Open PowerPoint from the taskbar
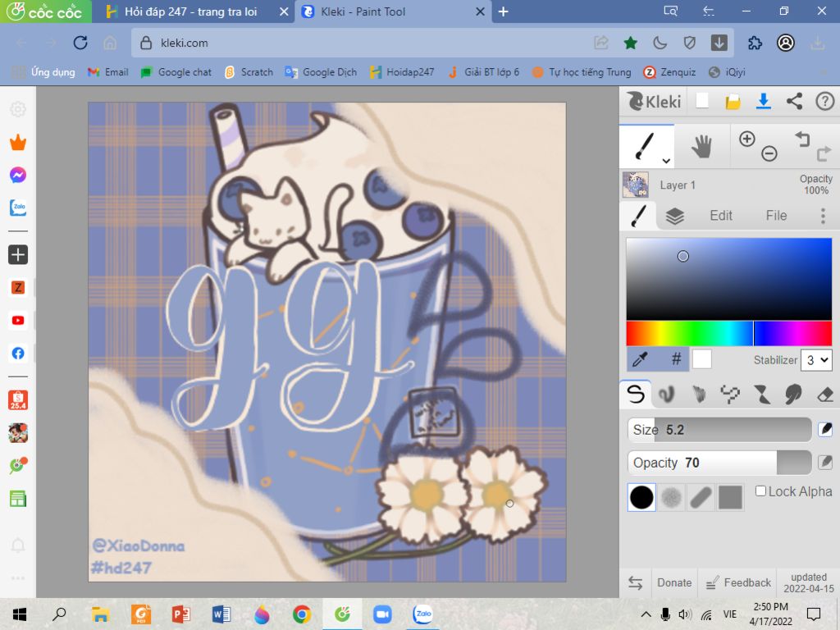 coord(180,614)
